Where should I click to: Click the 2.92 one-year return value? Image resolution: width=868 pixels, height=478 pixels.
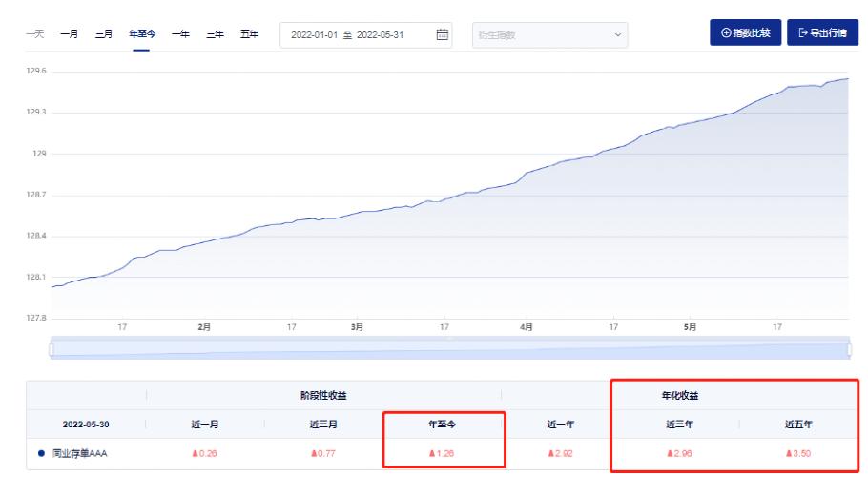[561, 453]
